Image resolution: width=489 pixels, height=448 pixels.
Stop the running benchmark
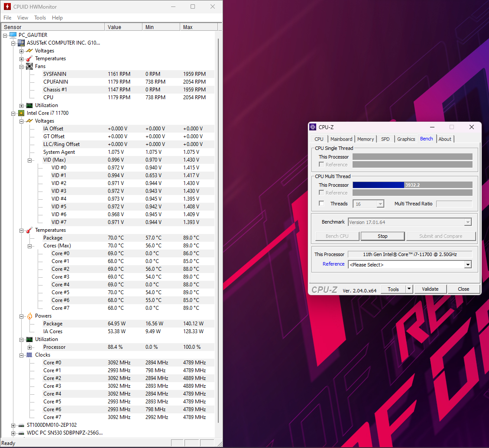click(x=382, y=236)
